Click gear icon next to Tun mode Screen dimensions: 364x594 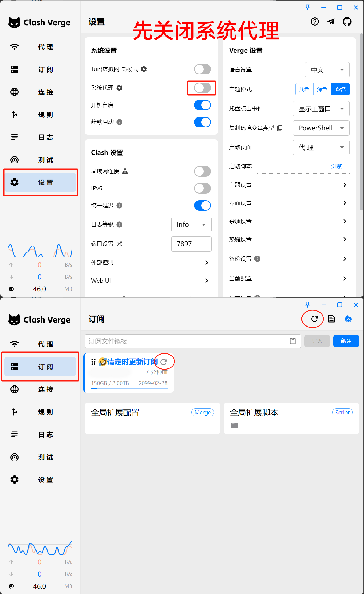pos(144,69)
